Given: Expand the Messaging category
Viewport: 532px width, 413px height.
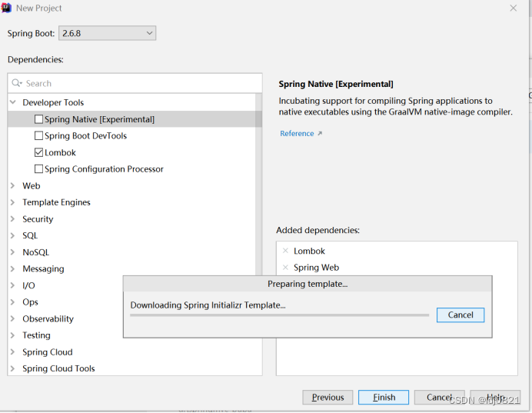Looking at the screenshot, I should point(13,268).
